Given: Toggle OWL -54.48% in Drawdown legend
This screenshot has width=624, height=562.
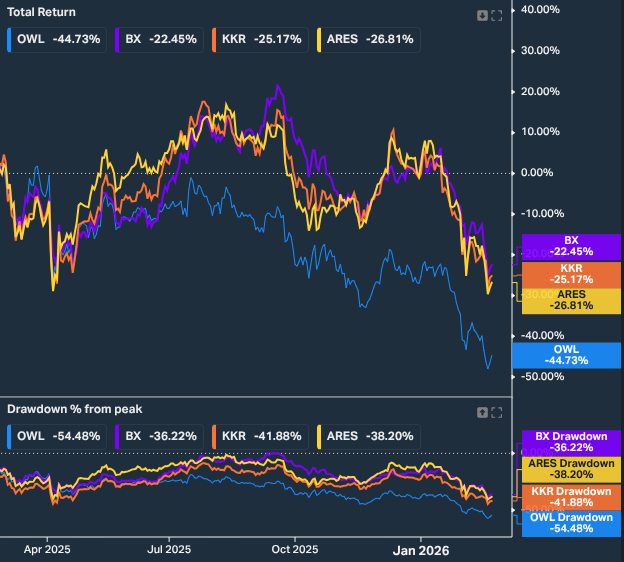Looking at the screenshot, I should pyautogui.click(x=54, y=436).
